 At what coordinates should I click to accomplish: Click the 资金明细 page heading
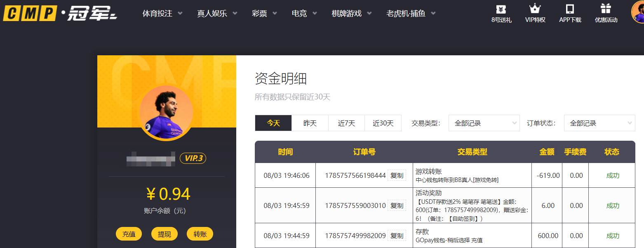[x=281, y=78]
